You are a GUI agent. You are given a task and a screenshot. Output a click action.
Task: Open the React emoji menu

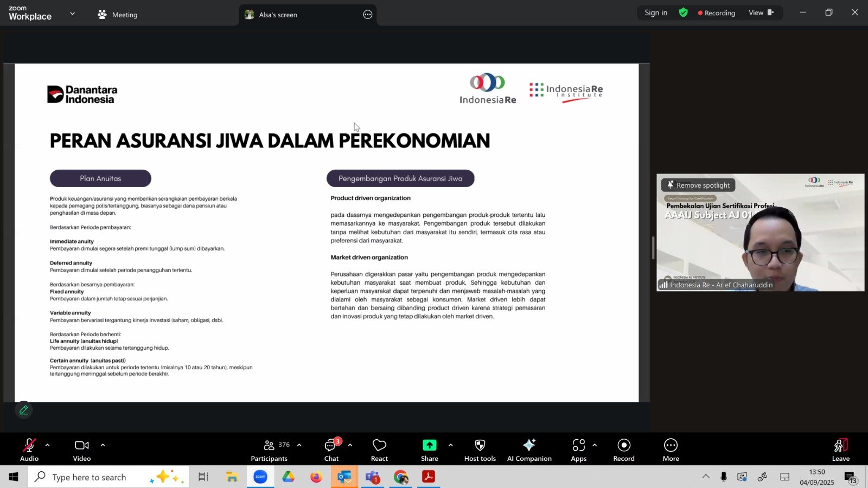point(379,450)
